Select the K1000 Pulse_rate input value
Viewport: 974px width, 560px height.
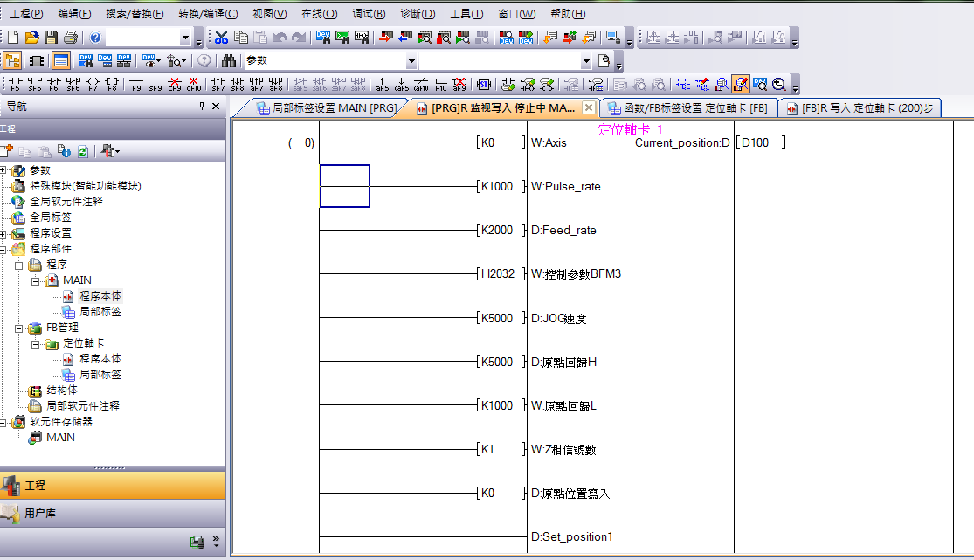498,186
